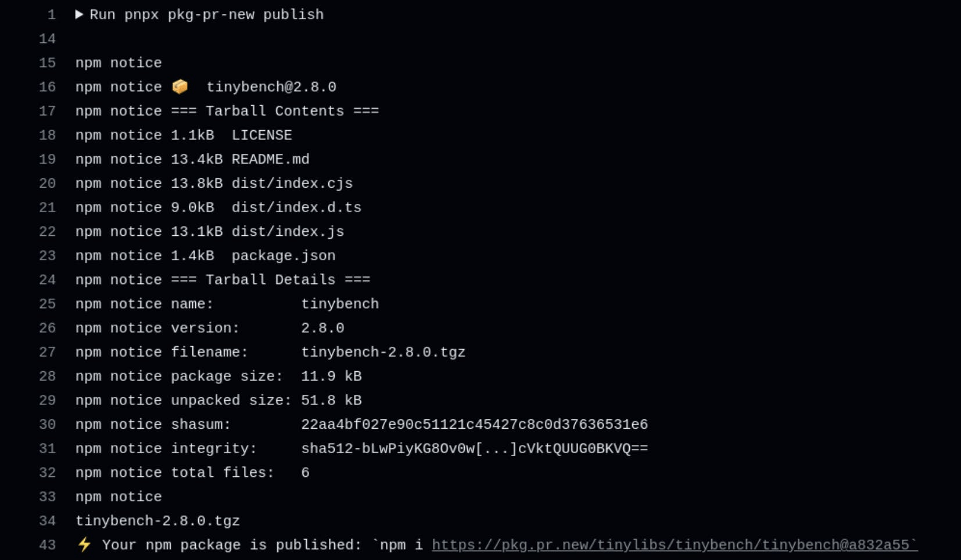Click the shasum hash value text

point(474,425)
